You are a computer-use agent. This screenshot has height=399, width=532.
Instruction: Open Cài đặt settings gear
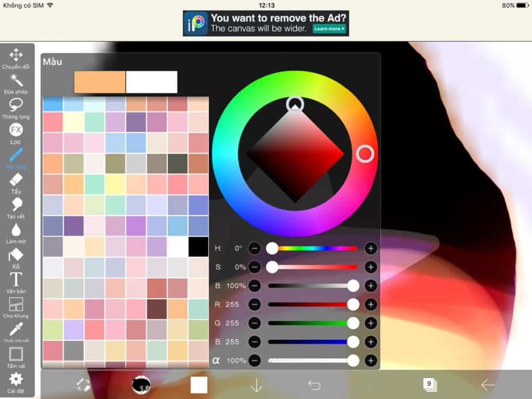click(16, 382)
